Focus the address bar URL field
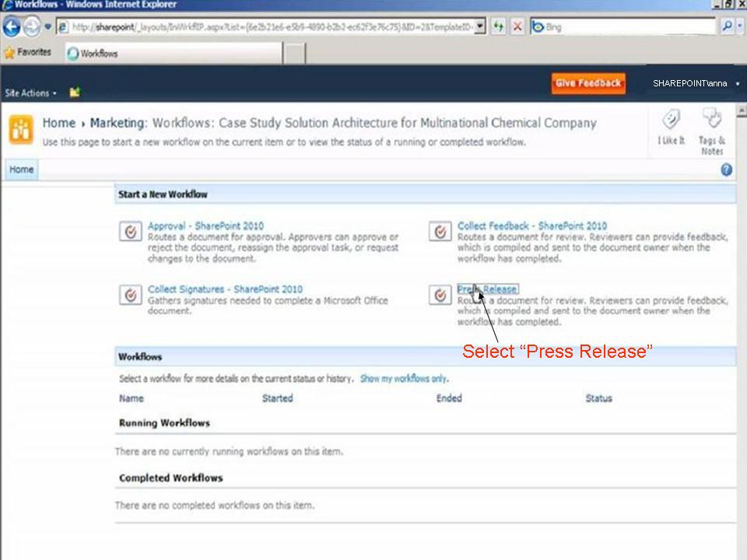Screen dimensions: 747x560 tap(272, 27)
